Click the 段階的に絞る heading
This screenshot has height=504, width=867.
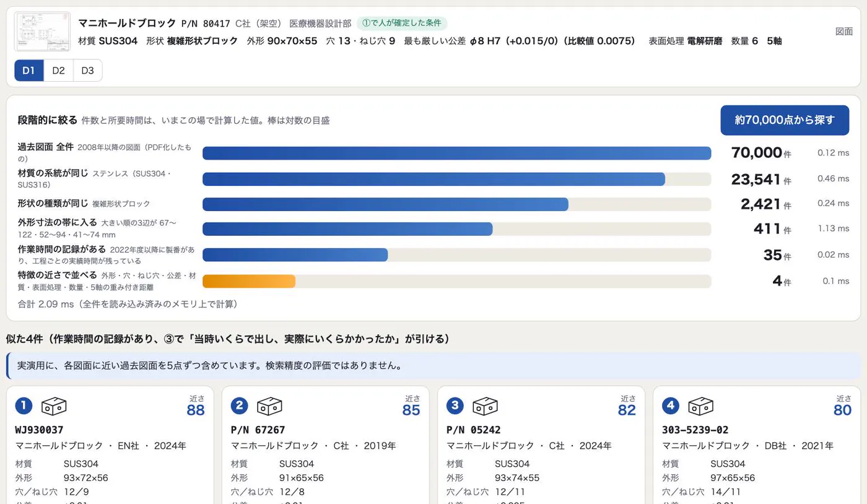coord(48,120)
